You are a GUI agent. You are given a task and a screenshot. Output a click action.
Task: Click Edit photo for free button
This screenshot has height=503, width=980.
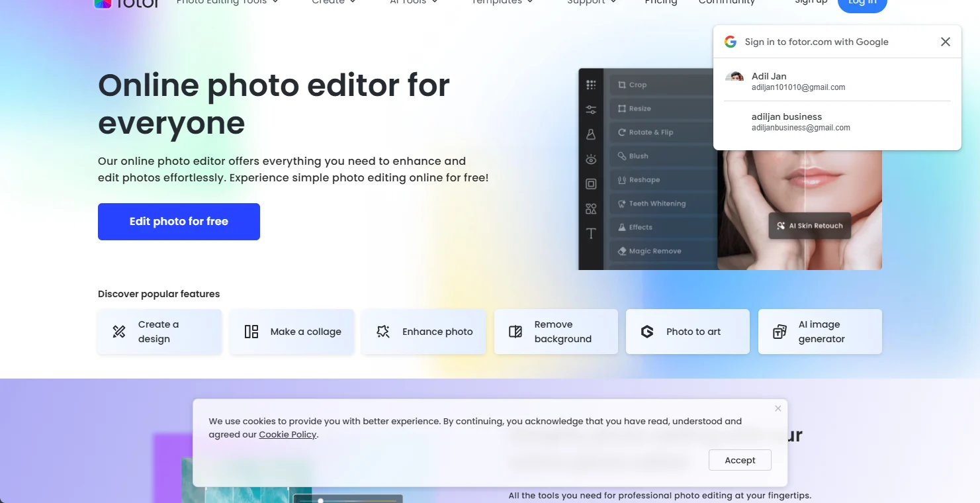click(179, 222)
